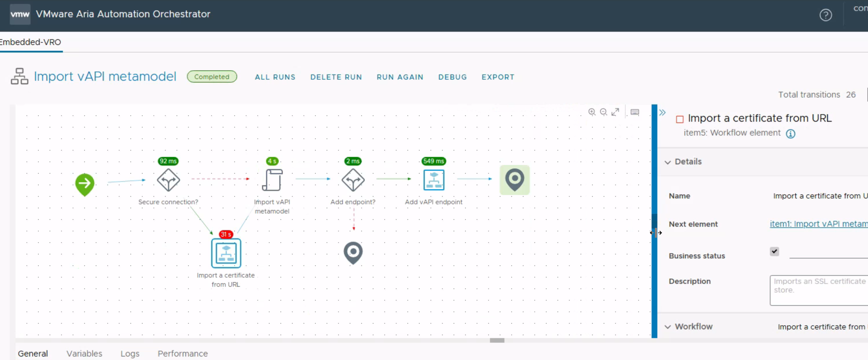Zoom out of the workflow canvas
The width and height of the screenshot is (868, 360).
coord(603,112)
